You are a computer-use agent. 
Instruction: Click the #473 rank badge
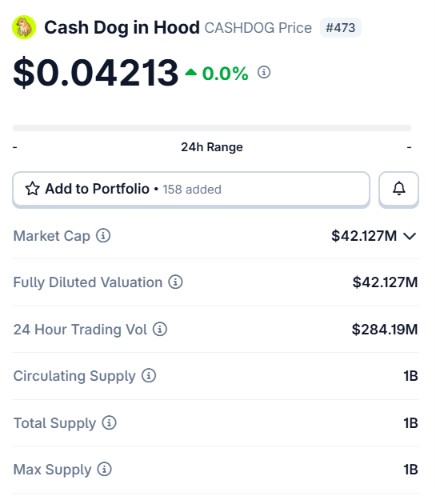(x=340, y=28)
